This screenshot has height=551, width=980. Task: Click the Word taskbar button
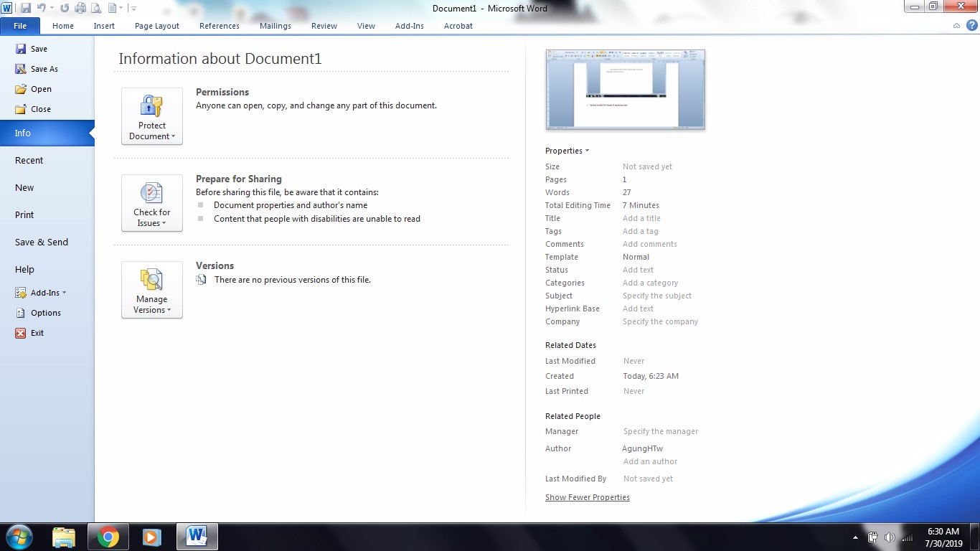(x=197, y=537)
